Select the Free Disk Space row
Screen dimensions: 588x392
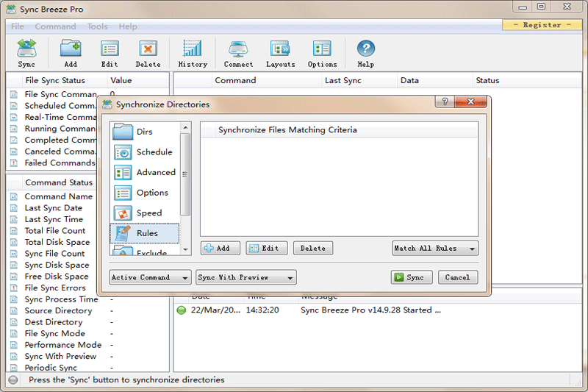point(52,277)
